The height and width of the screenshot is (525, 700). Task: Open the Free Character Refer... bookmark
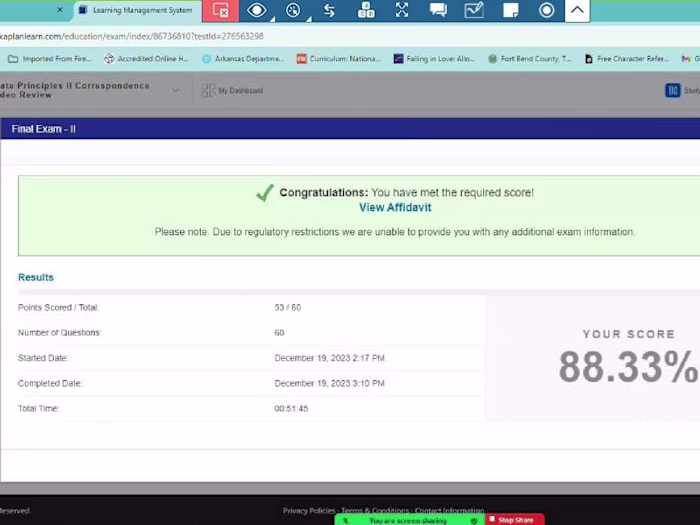pyautogui.click(x=627, y=58)
